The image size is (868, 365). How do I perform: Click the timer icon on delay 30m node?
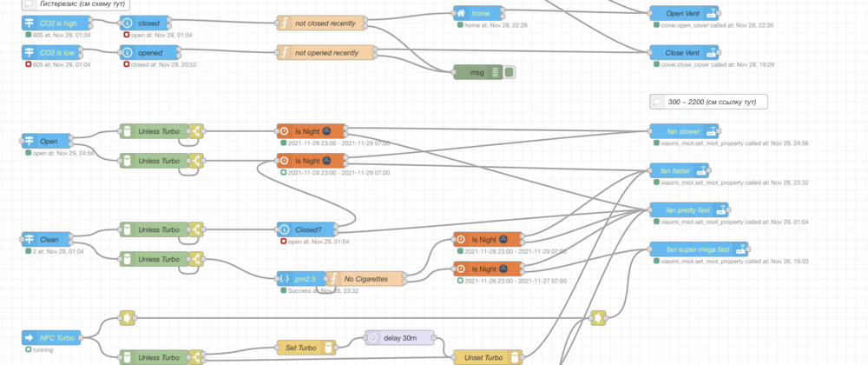(x=372, y=337)
